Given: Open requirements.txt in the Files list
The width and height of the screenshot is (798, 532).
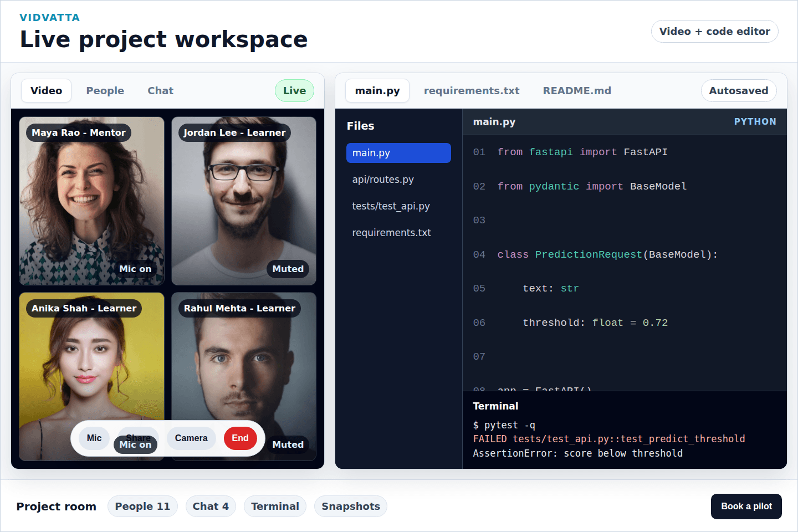Looking at the screenshot, I should (398, 233).
